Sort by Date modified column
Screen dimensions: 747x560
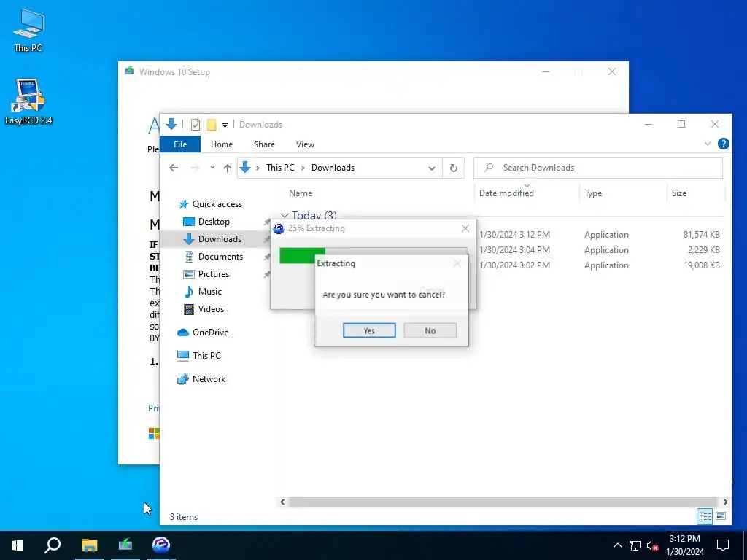(x=506, y=192)
